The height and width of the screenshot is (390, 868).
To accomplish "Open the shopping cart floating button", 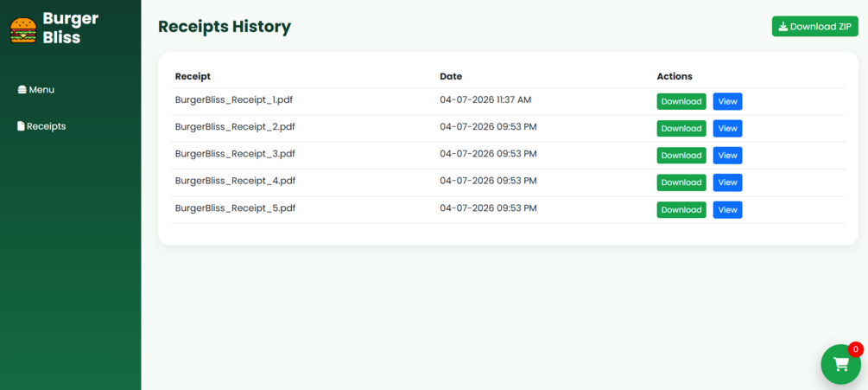I will point(841,364).
